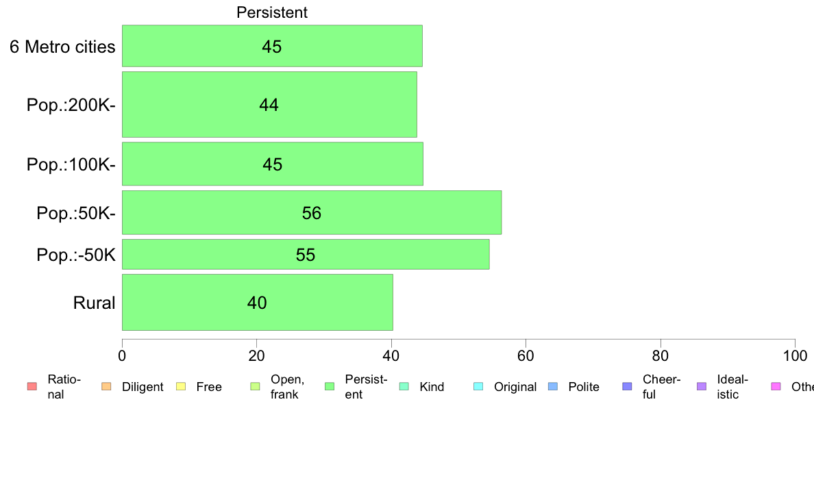Select the Rural bar showing 40
Screen dimensions: 814x504
pyautogui.click(x=258, y=302)
